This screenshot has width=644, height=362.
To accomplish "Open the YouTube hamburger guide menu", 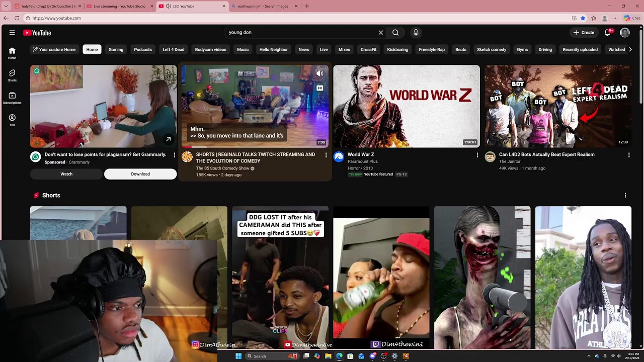I will point(12,33).
